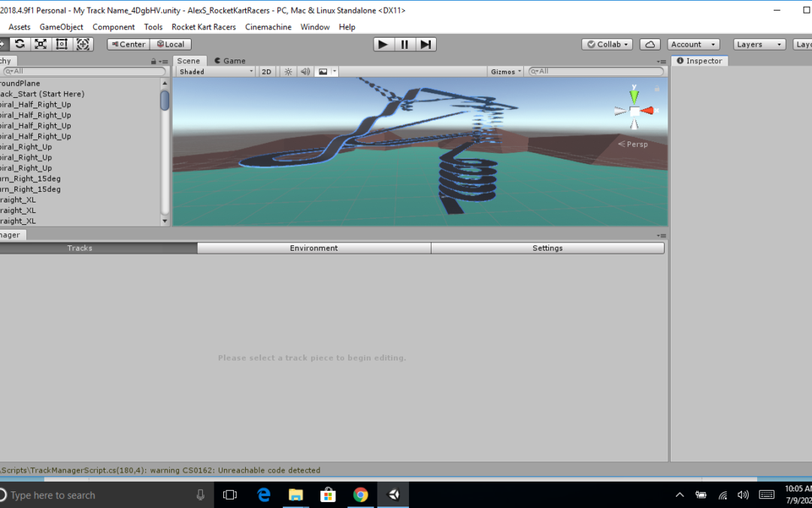
Task: Click the Hierarchy search field
Action: pyautogui.click(x=84, y=71)
